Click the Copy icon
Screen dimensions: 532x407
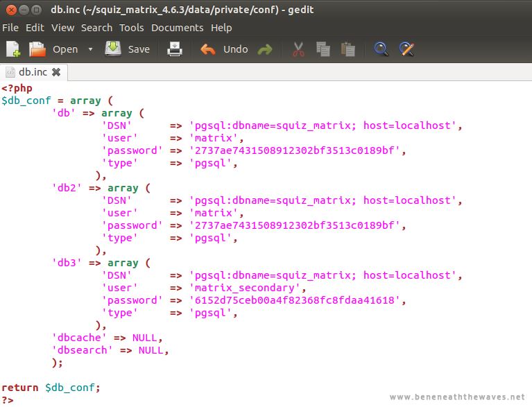[323, 49]
